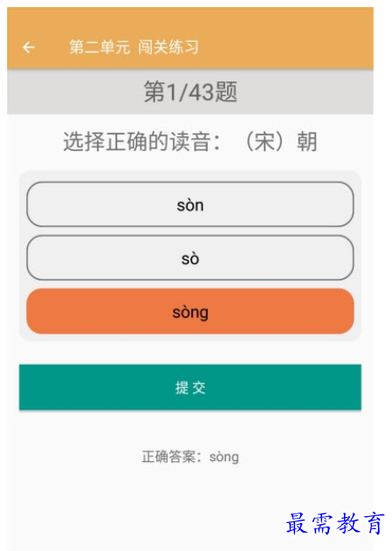The height and width of the screenshot is (551, 392).
Task: Click the word 闯关练习 in the header
Action: click(x=168, y=47)
